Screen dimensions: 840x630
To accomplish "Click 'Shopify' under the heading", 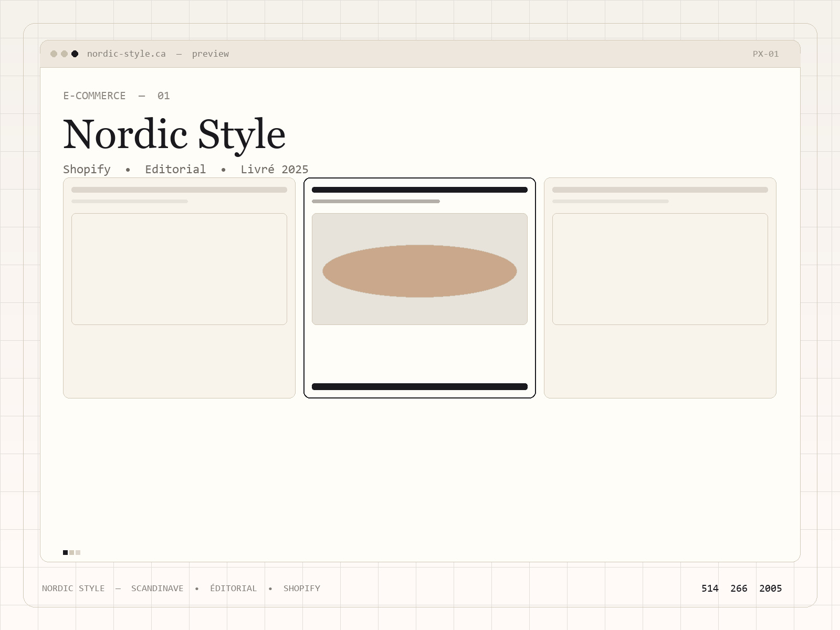I will click(x=87, y=169).
